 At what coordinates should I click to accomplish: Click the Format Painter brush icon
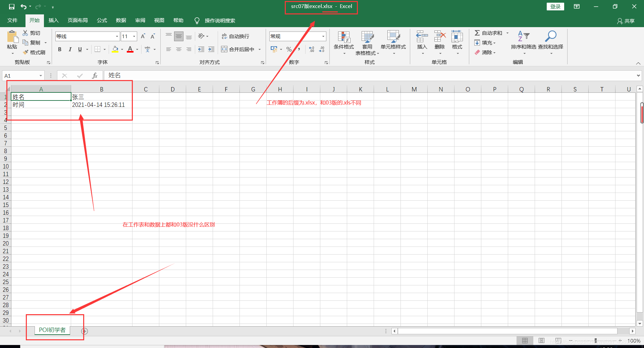click(25, 52)
